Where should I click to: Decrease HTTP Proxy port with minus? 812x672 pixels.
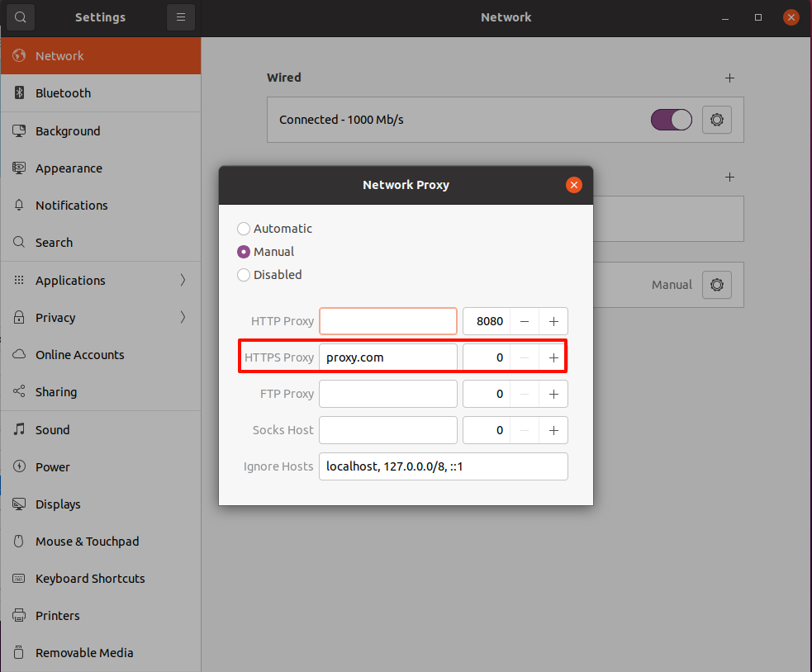(x=525, y=321)
